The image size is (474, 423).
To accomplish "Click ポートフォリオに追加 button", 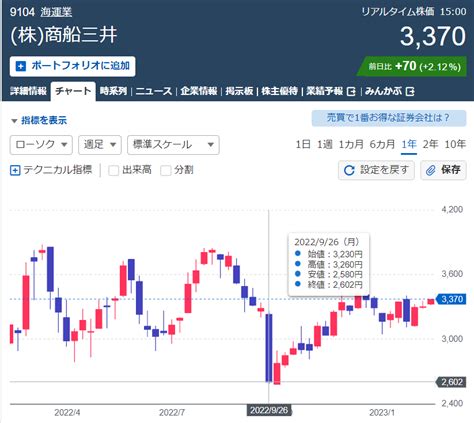I will [72, 66].
